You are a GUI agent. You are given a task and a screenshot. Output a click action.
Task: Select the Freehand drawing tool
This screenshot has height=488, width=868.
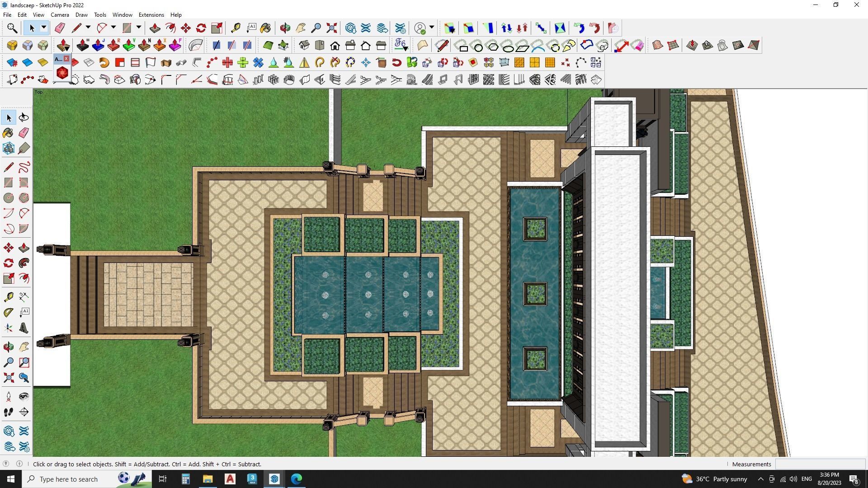24,167
